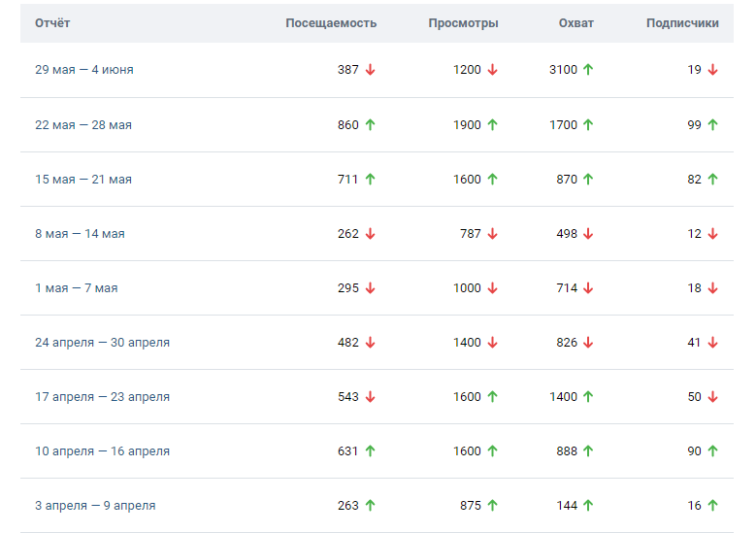756x533 pixels.
Task: Click the red down arrow next to 19
Action: tap(713, 70)
